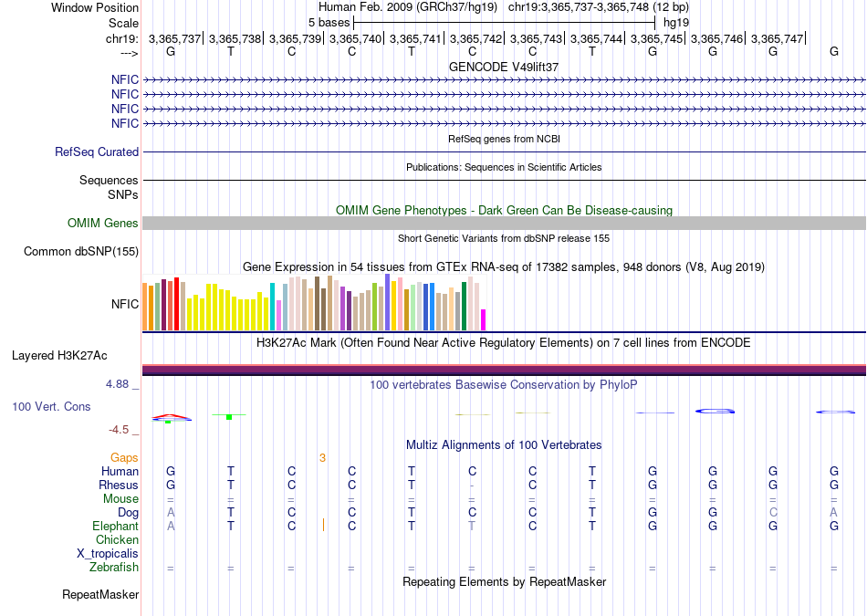
Task: Click the cyan bar in GTEx chart
Action: pos(272,307)
